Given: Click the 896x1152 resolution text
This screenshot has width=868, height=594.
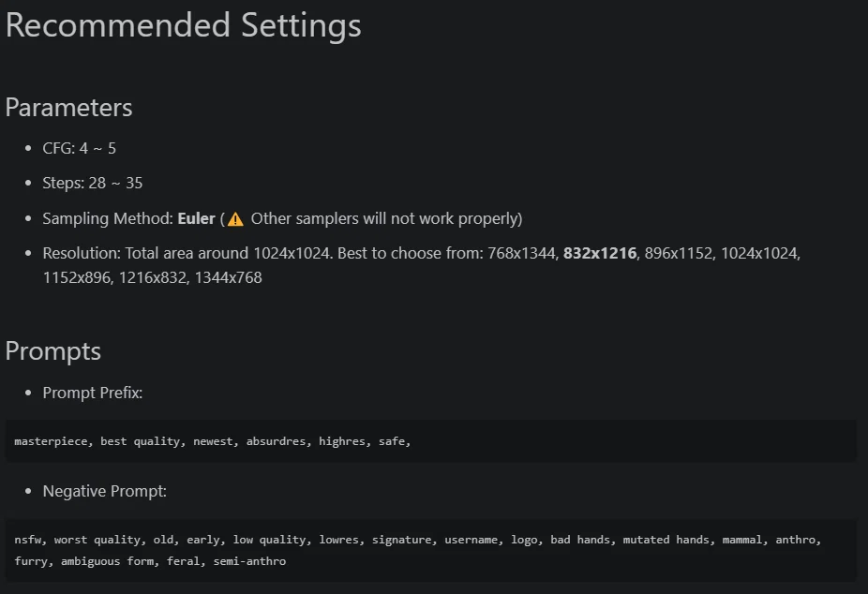Looking at the screenshot, I should [x=678, y=253].
